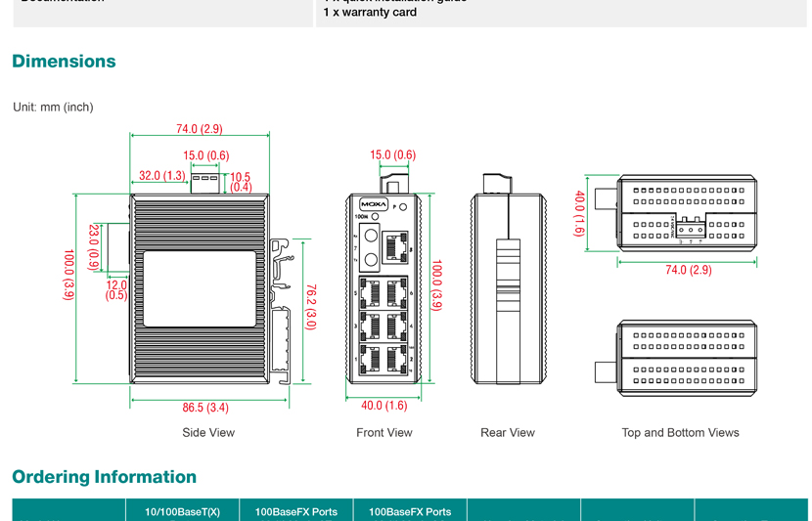The width and height of the screenshot is (812, 521).
Task: Click the 100.0 (3.9) label right of front view
Action: tap(436, 285)
